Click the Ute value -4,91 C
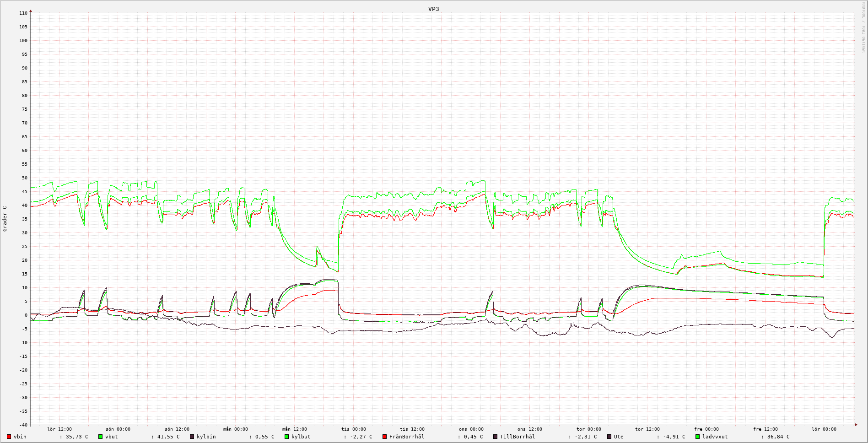Screen dimensions: 868x443 coord(674,437)
